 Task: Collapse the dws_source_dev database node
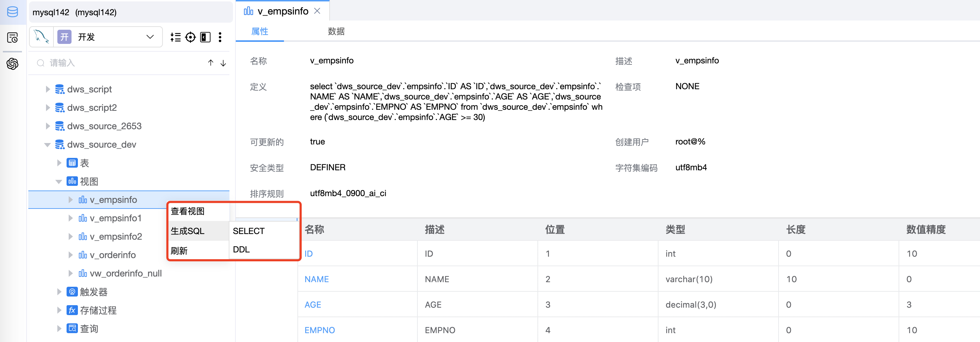[x=47, y=144]
